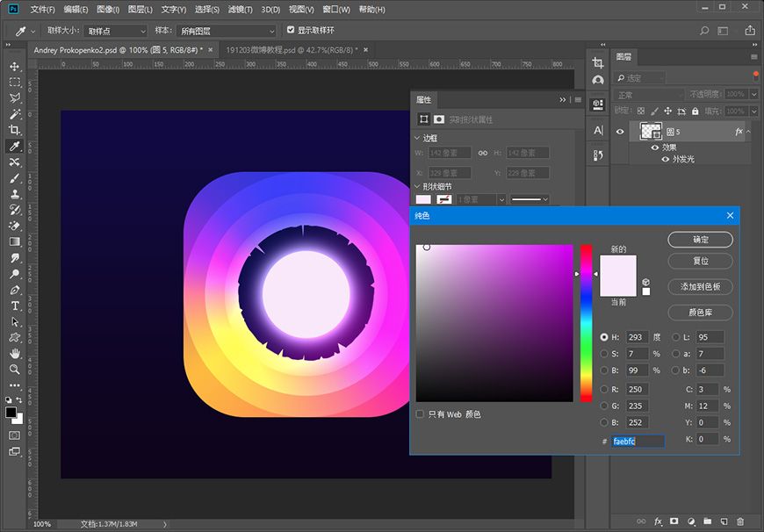Select the Horizontal Type tool
This screenshot has width=764, height=532.
[x=15, y=306]
